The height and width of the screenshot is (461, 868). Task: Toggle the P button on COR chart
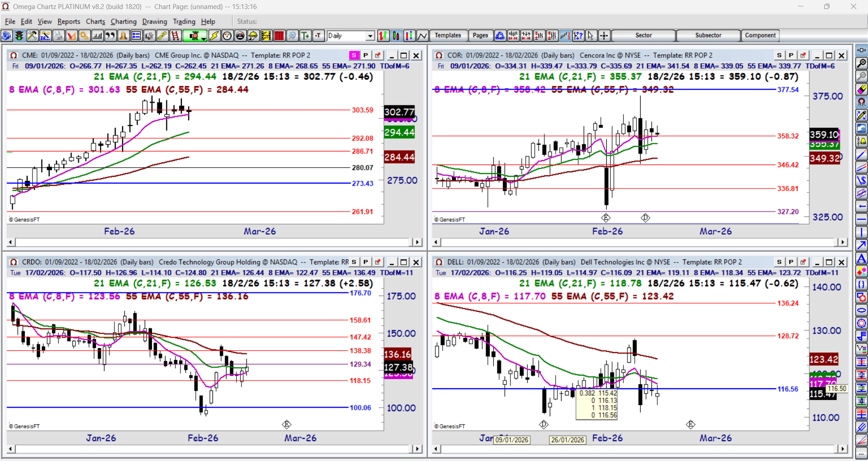pyautogui.click(x=791, y=55)
